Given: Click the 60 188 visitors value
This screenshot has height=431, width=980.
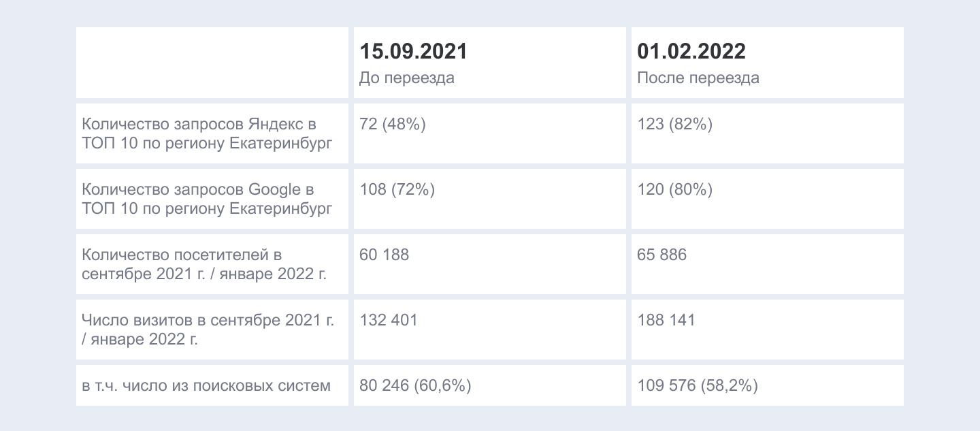Looking at the screenshot, I should (x=384, y=255).
